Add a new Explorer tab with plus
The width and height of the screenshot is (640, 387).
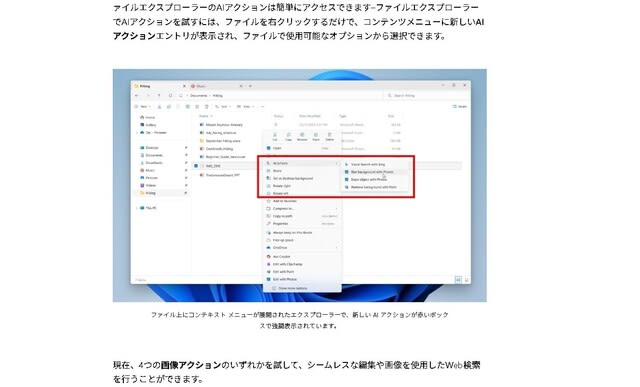point(250,86)
